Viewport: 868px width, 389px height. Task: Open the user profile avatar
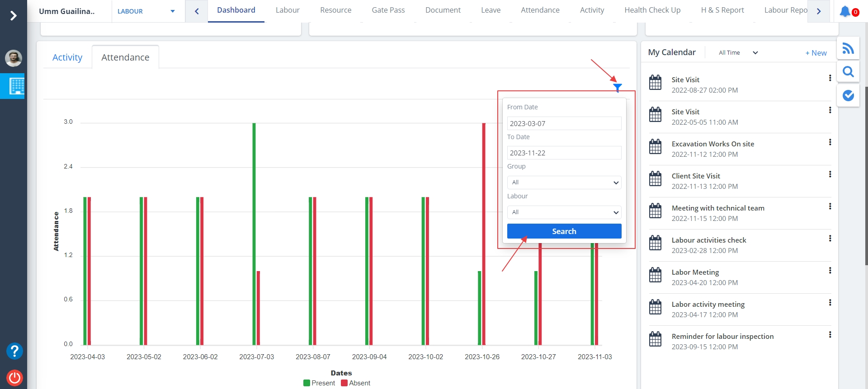click(14, 58)
